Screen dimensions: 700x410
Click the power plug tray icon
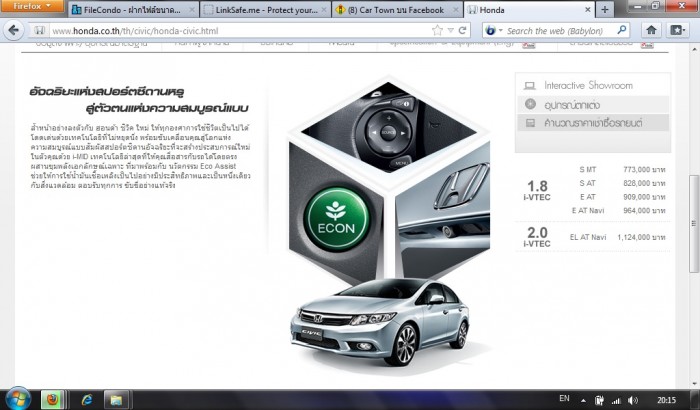point(600,400)
